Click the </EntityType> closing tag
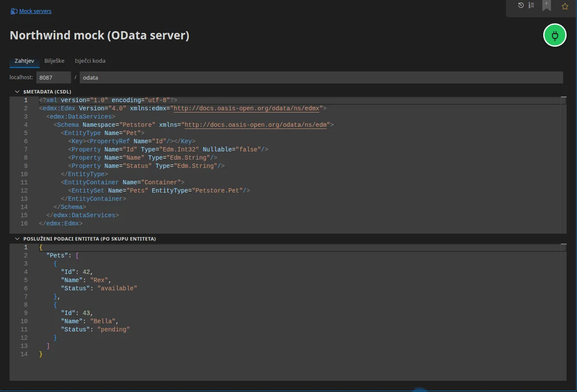The height and width of the screenshot is (392, 577). tap(84, 174)
